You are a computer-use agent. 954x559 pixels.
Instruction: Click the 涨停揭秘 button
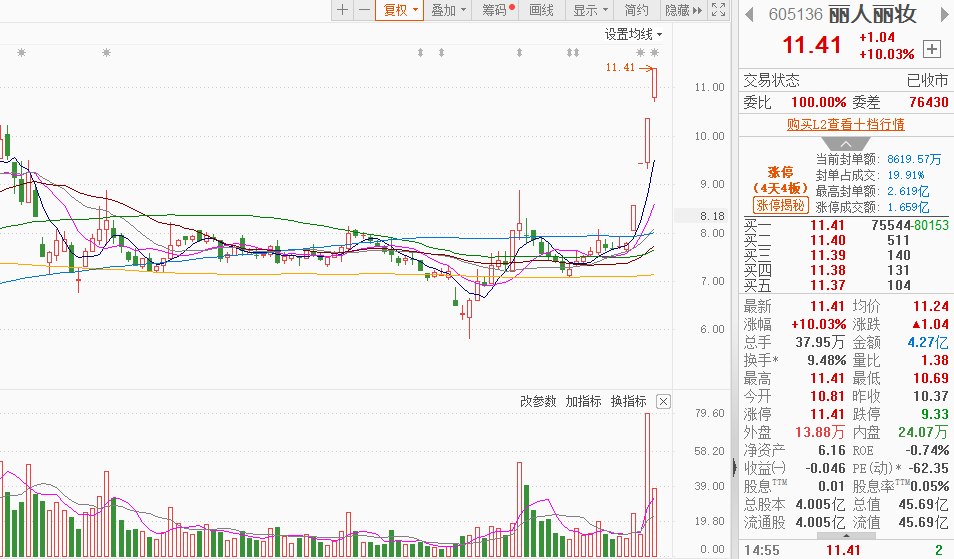(x=781, y=205)
